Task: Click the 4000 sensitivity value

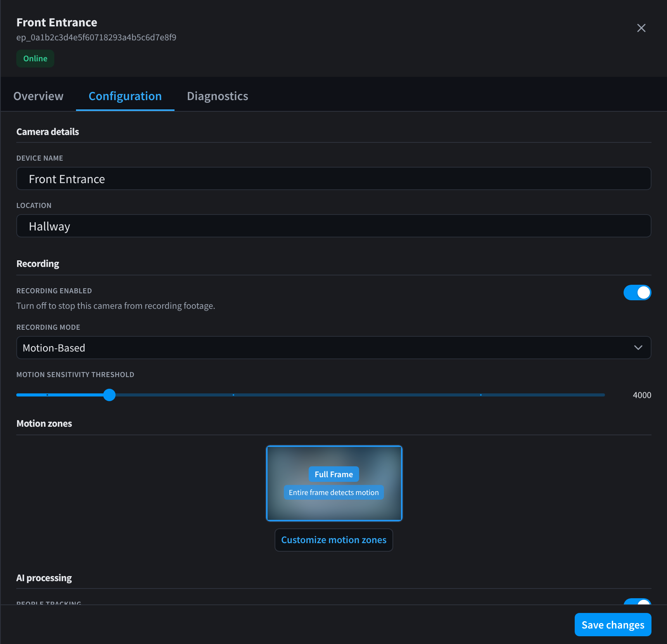Action: point(642,395)
